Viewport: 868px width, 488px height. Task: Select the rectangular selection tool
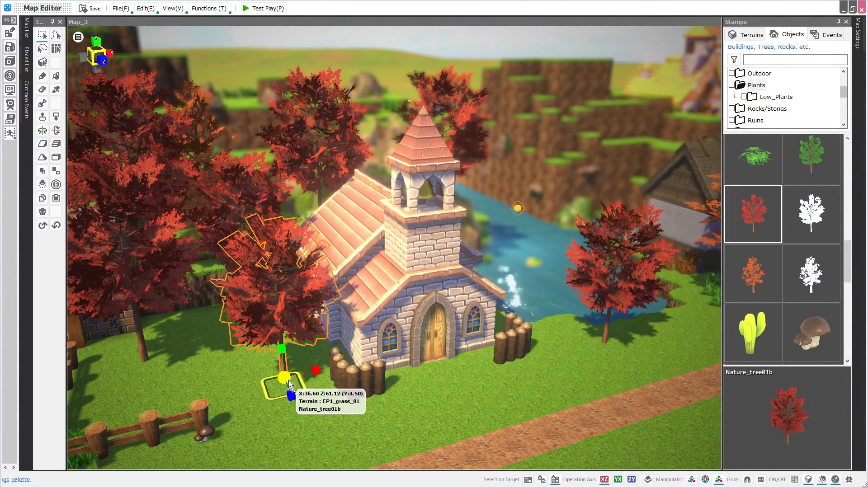(x=42, y=35)
